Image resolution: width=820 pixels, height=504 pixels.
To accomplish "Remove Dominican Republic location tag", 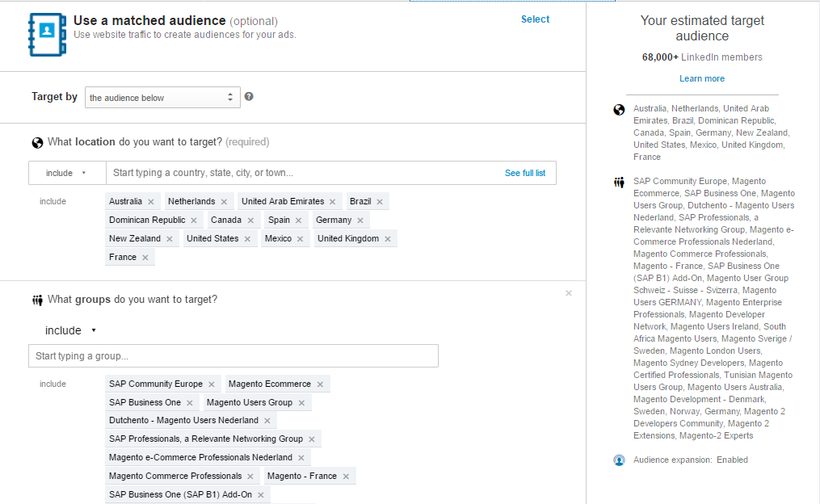I will [194, 220].
